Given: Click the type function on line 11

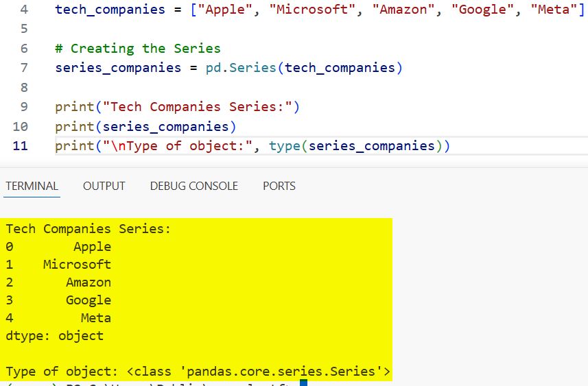Looking at the screenshot, I should [285, 146].
